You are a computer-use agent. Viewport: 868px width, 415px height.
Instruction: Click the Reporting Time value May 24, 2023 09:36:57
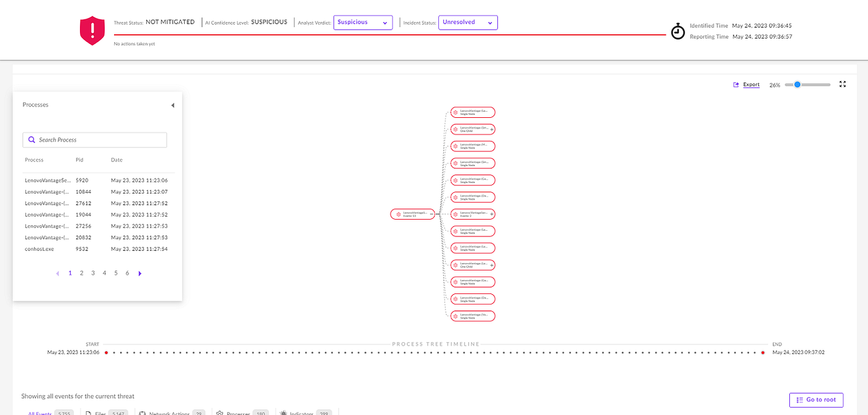[762, 37]
